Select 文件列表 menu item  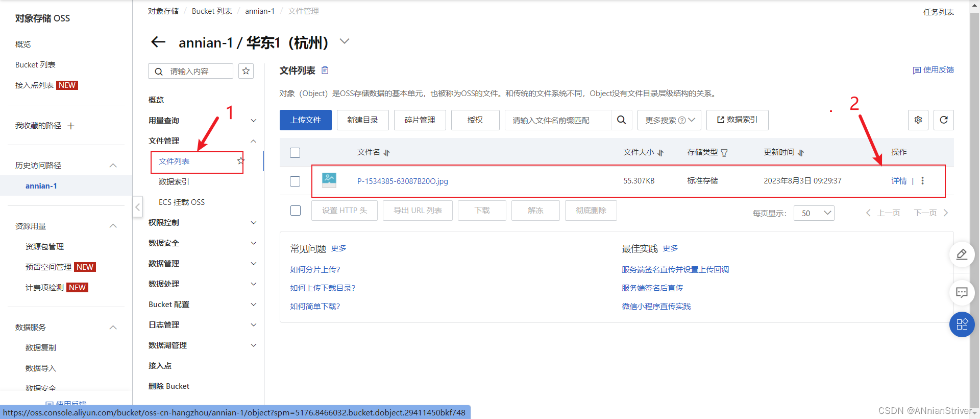tap(174, 161)
